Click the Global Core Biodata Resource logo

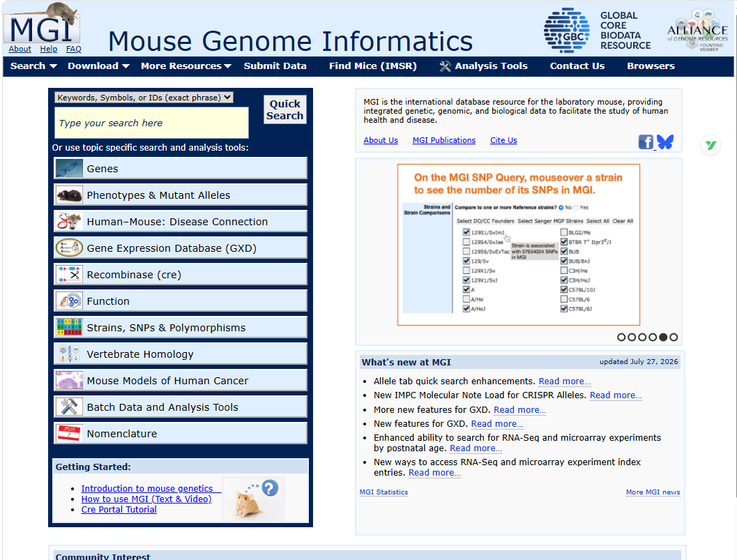pos(598,30)
